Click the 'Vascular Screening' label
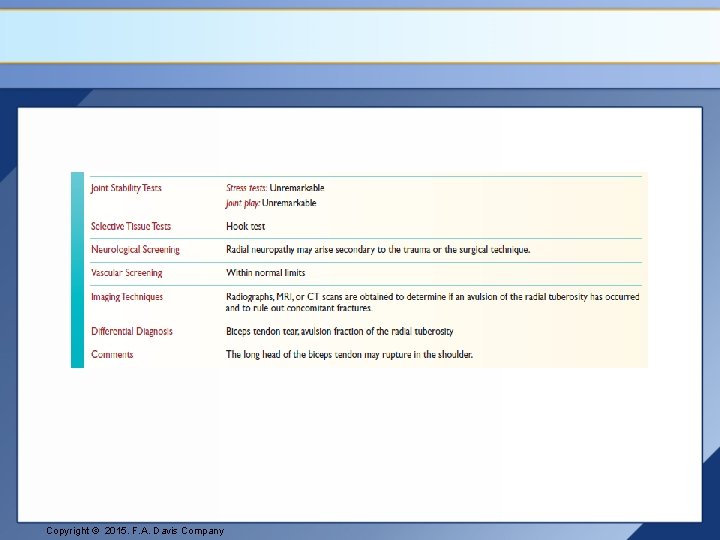The height and width of the screenshot is (540, 720). [x=127, y=273]
